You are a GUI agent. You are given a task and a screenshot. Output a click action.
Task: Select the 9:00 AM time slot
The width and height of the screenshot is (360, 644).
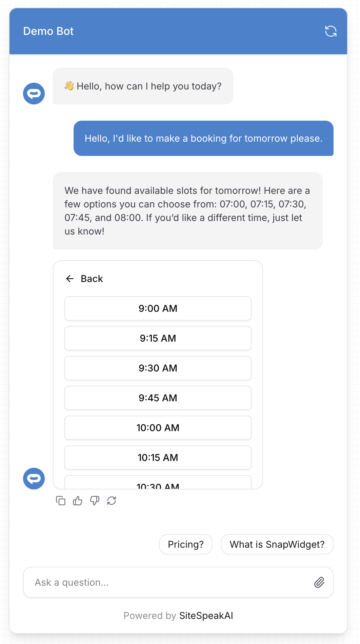158,308
